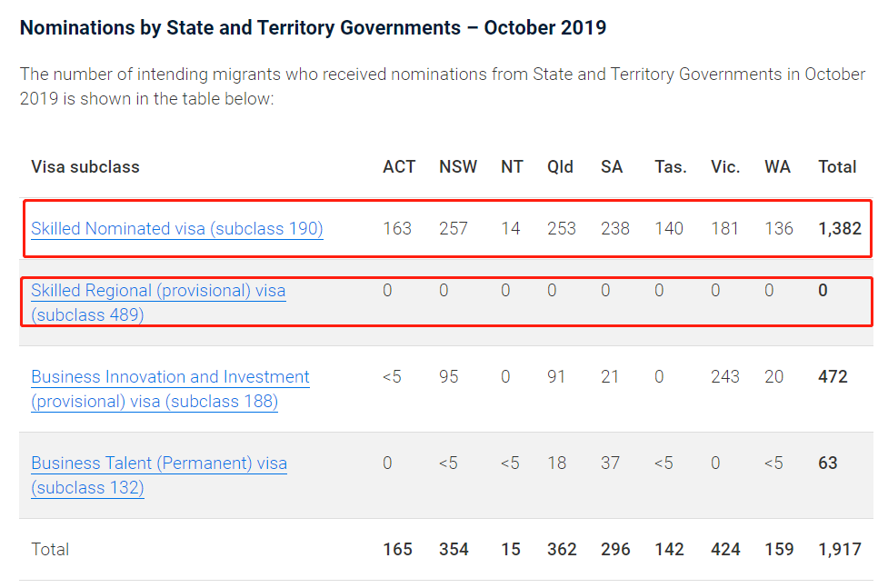Click the Vic. column header

coord(725,167)
